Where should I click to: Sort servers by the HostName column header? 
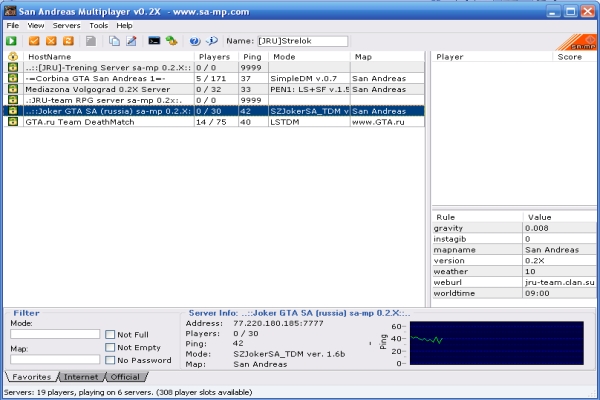click(x=109, y=57)
